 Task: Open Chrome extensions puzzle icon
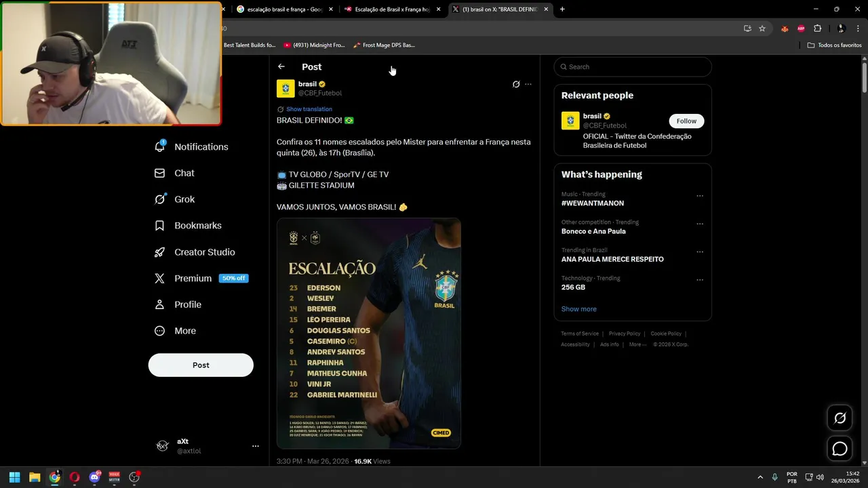(x=817, y=28)
